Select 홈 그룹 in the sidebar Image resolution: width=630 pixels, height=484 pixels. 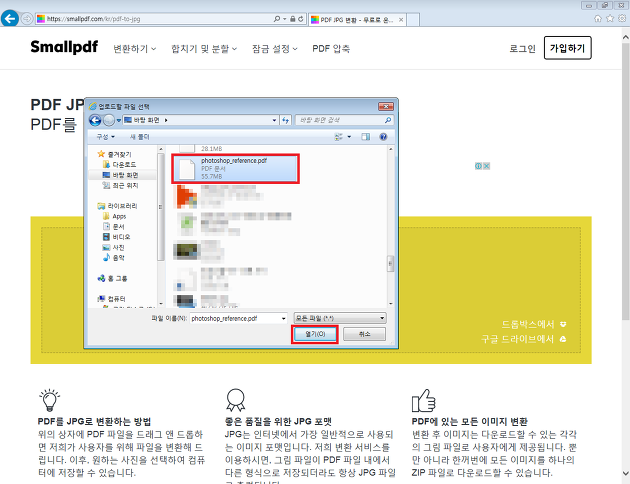pyautogui.click(x=112, y=278)
